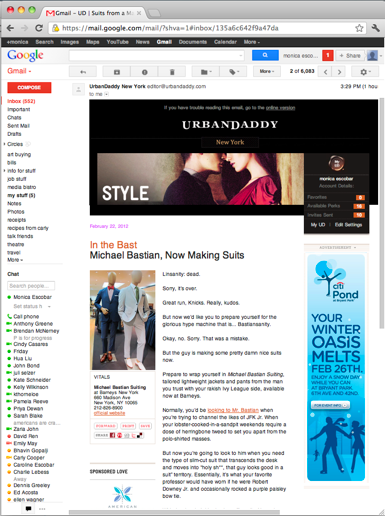385x516 pixels.
Task: Follow the 'looking to Mr. Bastian' link
Action: click(x=233, y=410)
